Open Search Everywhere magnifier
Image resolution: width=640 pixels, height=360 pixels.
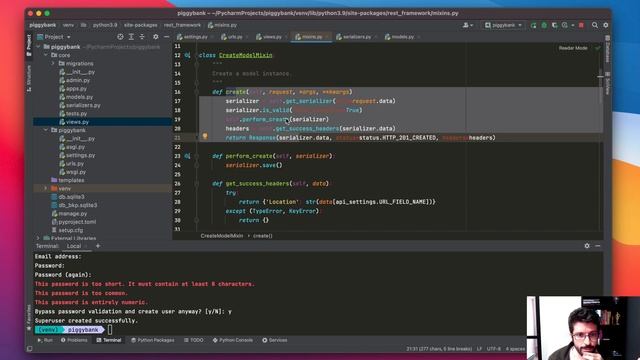pos(595,25)
